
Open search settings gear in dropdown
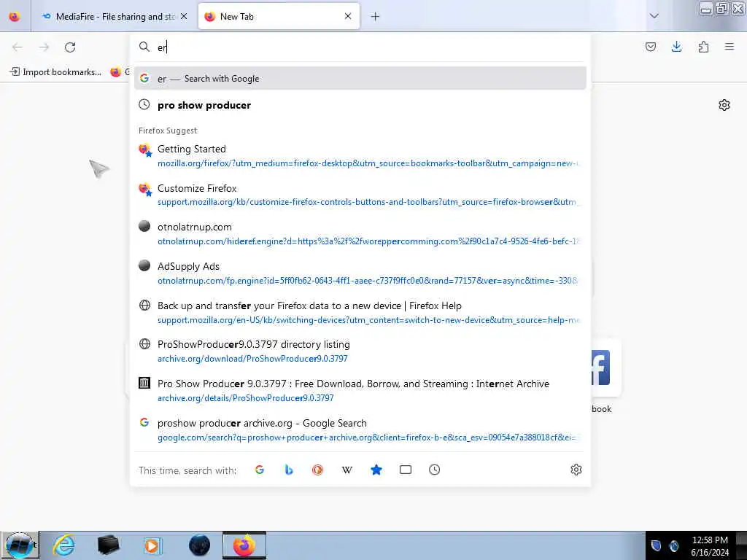pos(576,470)
